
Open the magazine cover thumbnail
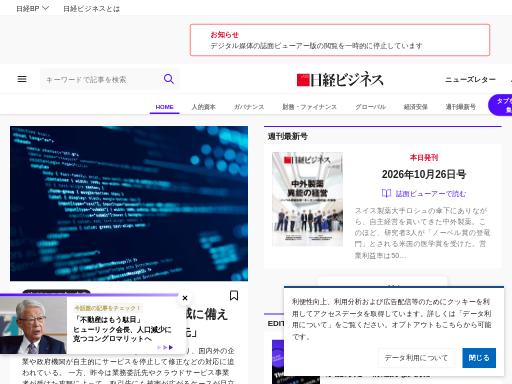click(x=307, y=199)
